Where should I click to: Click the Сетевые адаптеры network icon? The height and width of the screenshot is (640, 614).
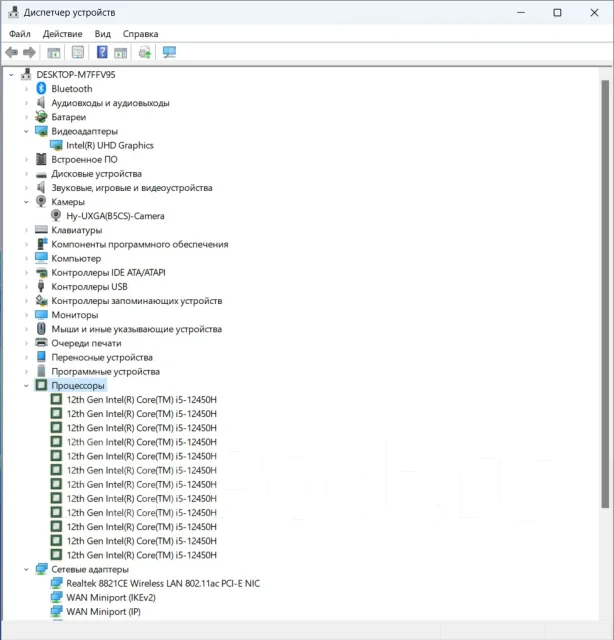pyautogui.click(x=41, y=569)
